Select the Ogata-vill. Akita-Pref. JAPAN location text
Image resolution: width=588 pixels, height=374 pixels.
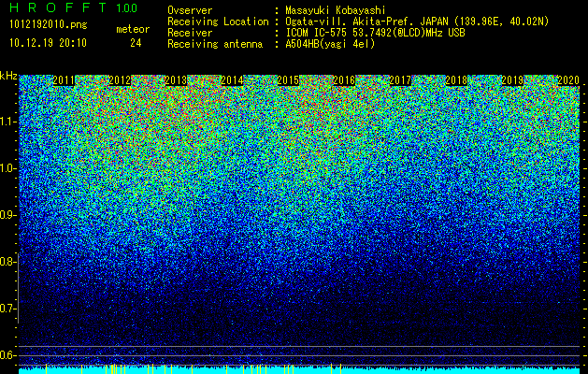pos(417,22)
